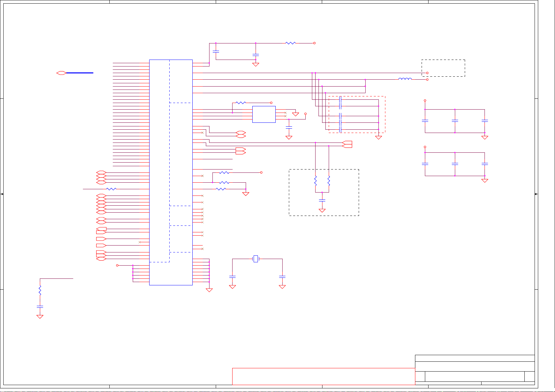Viewport: 555px width, 392px height.
Task: Click the power terminal right of the top resistor
Action: coord(314,43)
